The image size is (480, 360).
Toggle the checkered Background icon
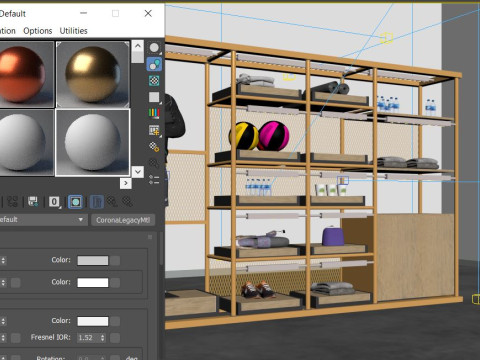pyautogui.click(x=154, y=81)
